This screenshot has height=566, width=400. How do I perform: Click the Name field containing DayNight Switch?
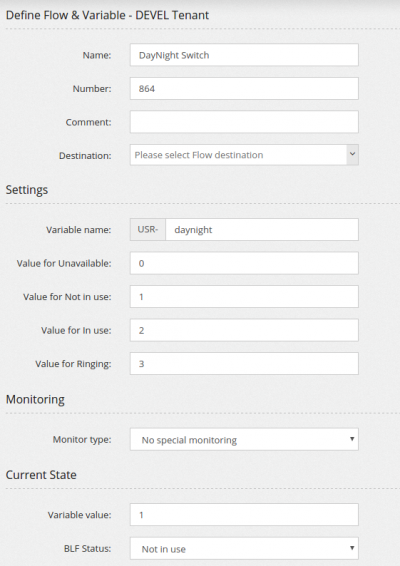(244, 55)
